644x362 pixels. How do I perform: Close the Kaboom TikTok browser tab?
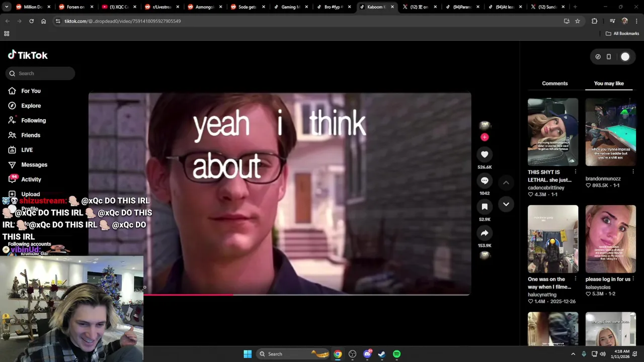click(x=392, y=7)
